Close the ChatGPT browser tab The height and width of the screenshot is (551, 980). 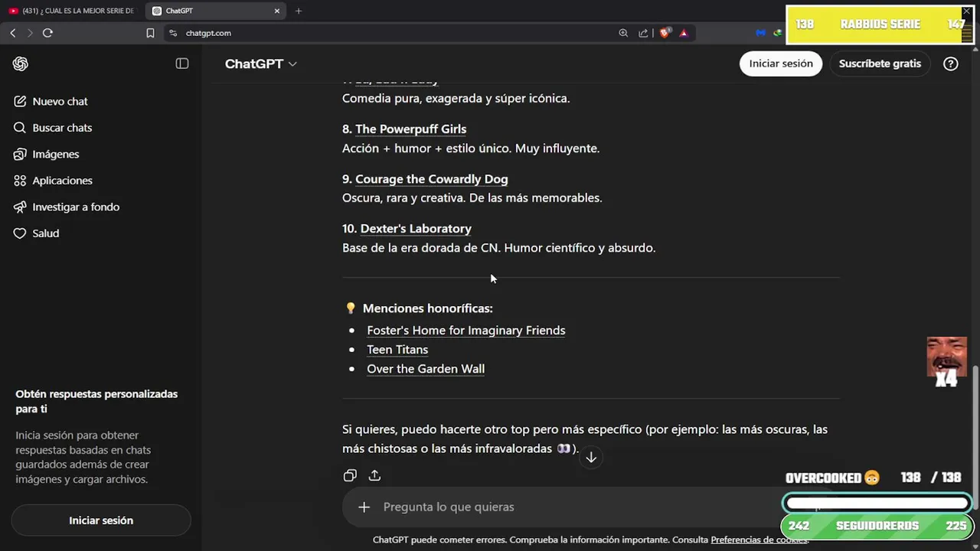pyautogui.click(x=277, y=11)
